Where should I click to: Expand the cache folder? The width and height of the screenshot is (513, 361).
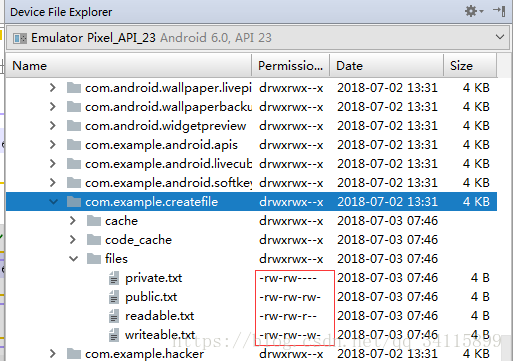(73, 221)
